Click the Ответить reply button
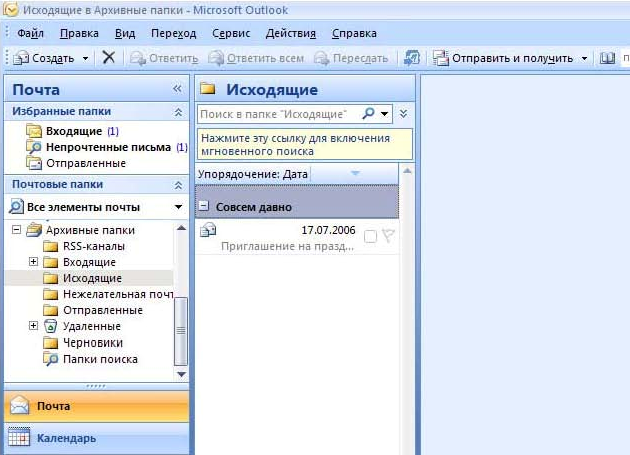The width and height of the screenshot is (630, 455). (x=164, y=59)
